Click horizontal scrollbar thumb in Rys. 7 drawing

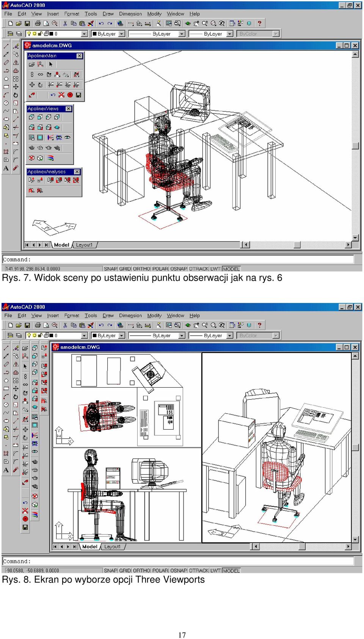[297, 245]
